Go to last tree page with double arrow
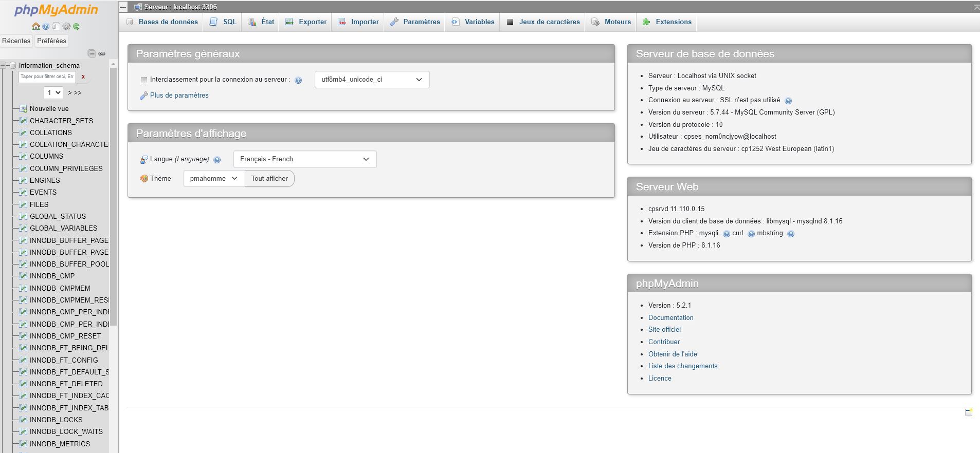The height and width of the screenshot is (453, 980). 78,92
